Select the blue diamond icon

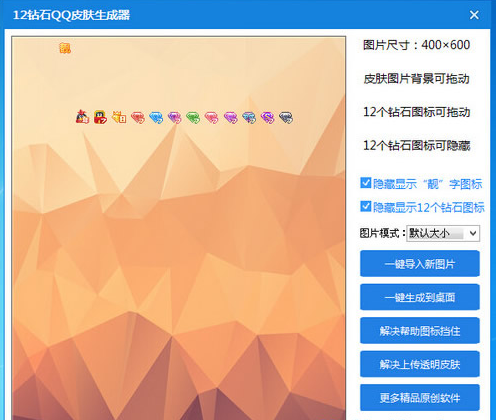(156, 118)
